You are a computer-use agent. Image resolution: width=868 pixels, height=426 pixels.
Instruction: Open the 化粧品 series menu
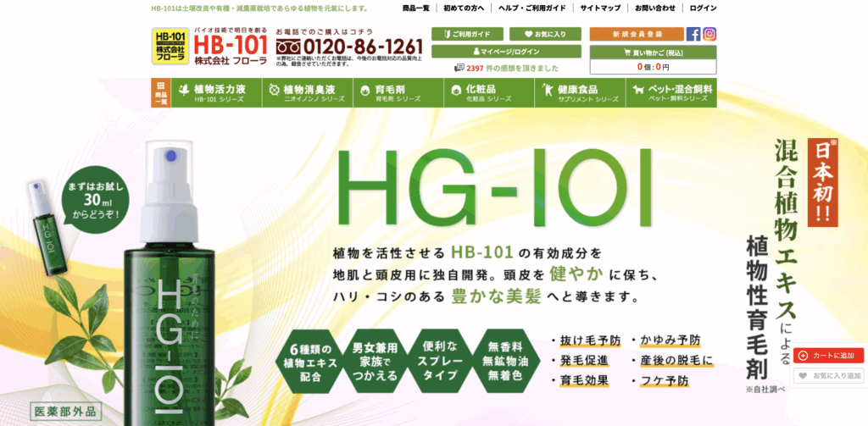[x=489, y=92]
